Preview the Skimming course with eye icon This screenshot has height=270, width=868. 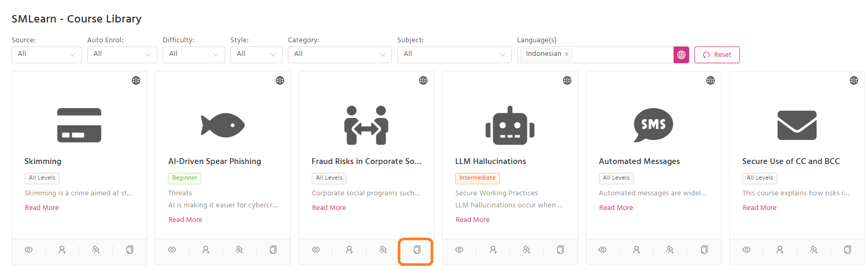pyautogui.click(x=29, y=250)
